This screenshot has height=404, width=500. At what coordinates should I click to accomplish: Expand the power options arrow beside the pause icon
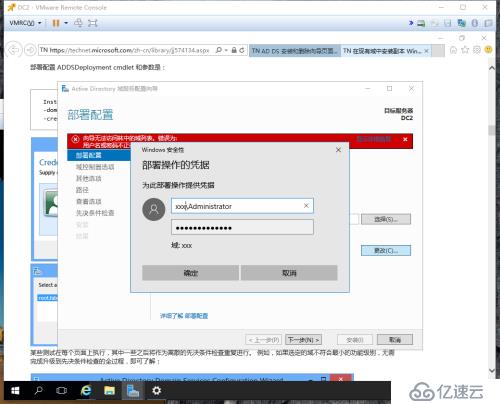pyautogui.click(x=66, y=23)
